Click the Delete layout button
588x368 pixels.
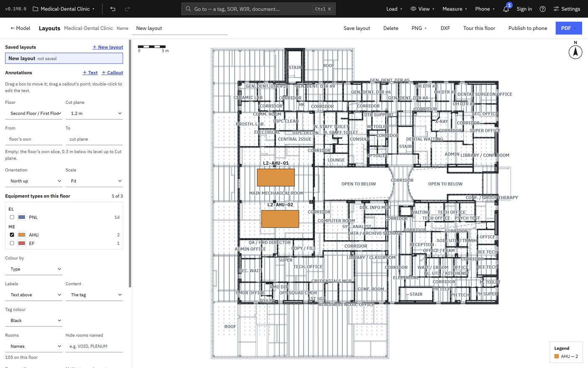(x=391, y=28)
